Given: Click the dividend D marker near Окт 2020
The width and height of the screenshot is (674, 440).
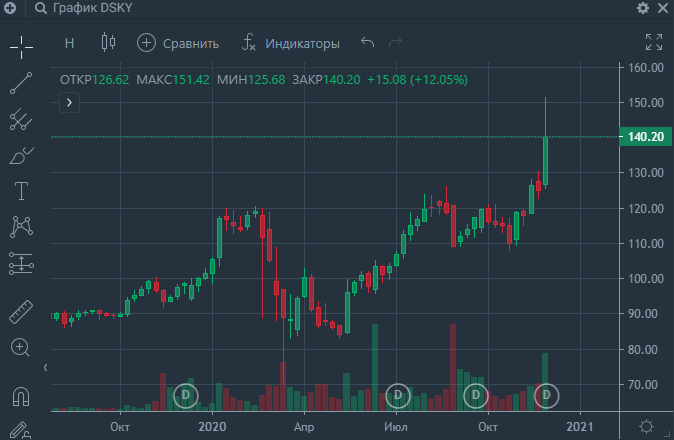Looking at the screenshot, I should pyautogui.click(x=476, y=395).
